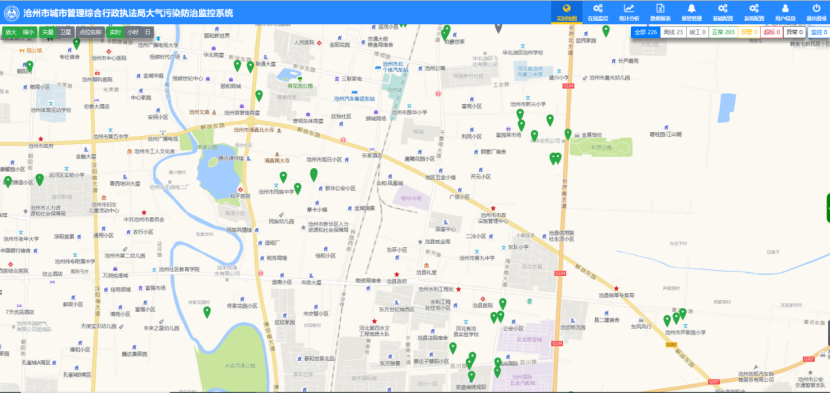This screenshot has height=394, width=830.
Task: Click the 缩小 zoom out button
Action: (x=29, y=32)
